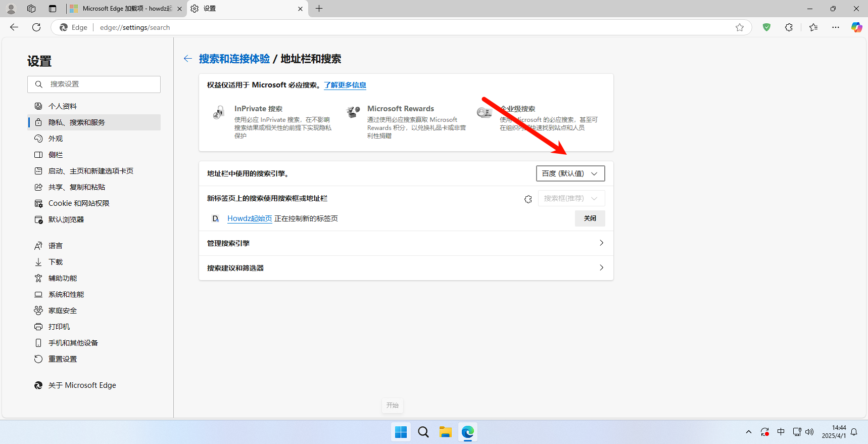Screen dimensions: 868x444
Task: Open 默认浏览器 section
Action: [x=94, y=219]
